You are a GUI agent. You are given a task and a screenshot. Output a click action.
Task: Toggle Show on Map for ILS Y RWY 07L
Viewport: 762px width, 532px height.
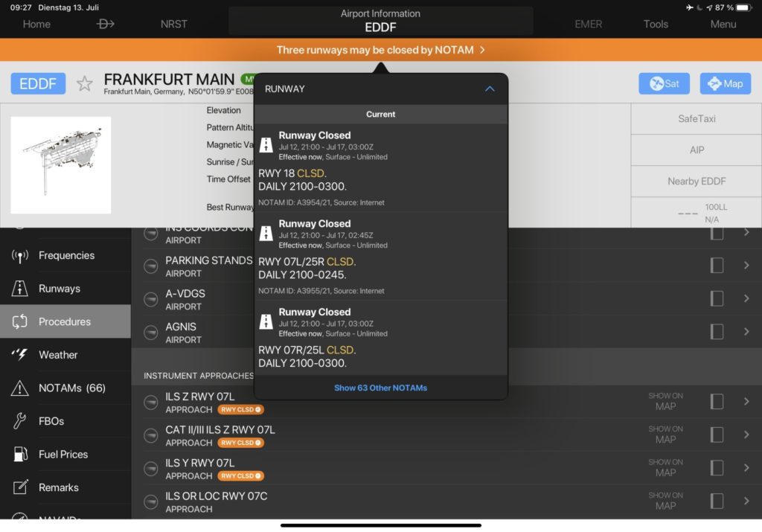[665, 467]
